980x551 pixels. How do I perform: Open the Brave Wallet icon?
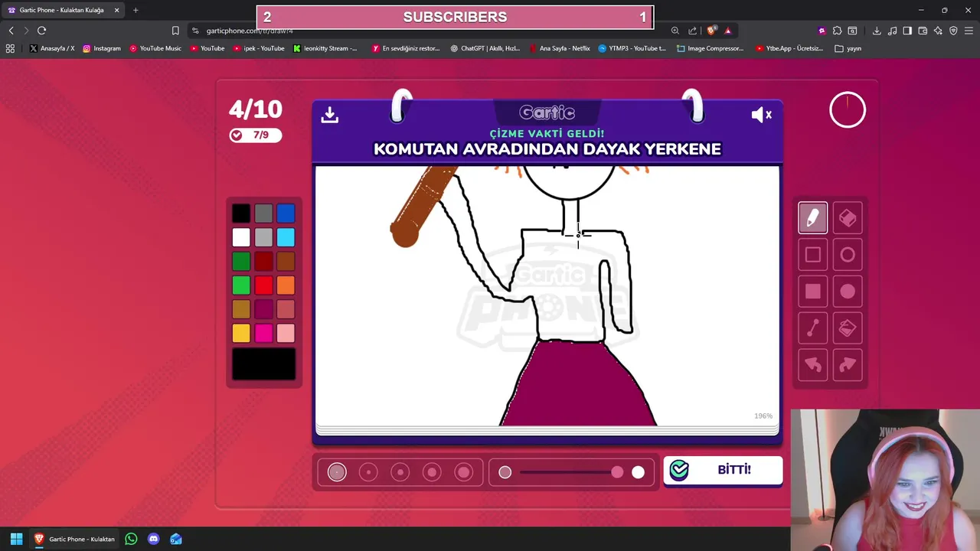[923, 31]
